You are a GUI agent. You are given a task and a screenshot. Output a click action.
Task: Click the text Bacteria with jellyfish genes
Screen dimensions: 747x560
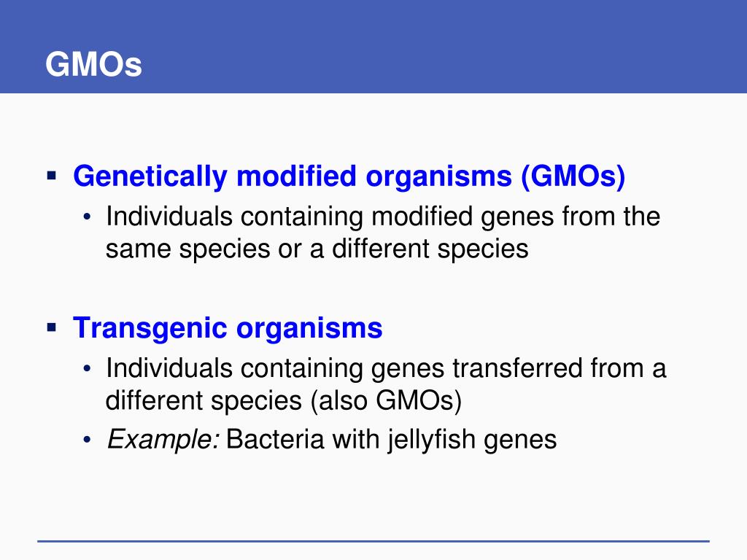point(391,440)
